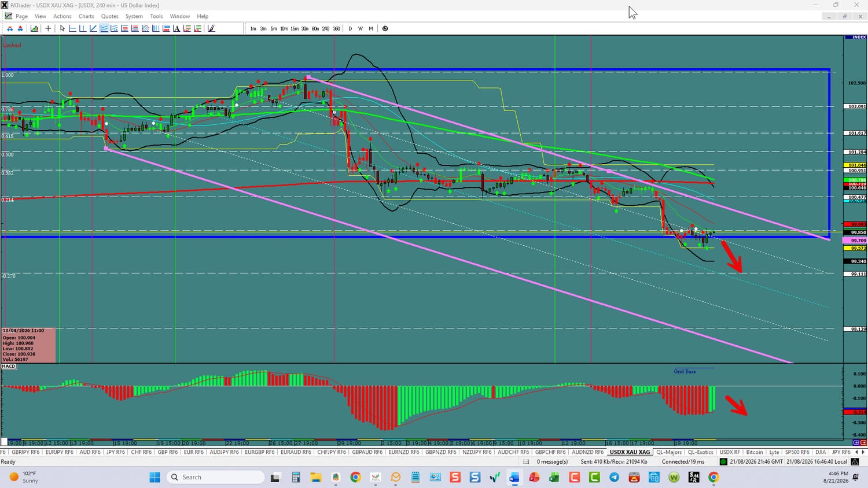The height and width of the screenshot is (488, 868).
Task: Switch to the NZDJPY RF6 tab
Action: [477, 452]
